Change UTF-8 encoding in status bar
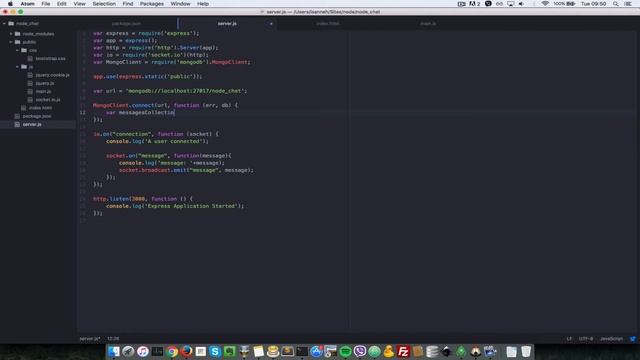Screen dimensions: 640x360 tap(586, 339)
